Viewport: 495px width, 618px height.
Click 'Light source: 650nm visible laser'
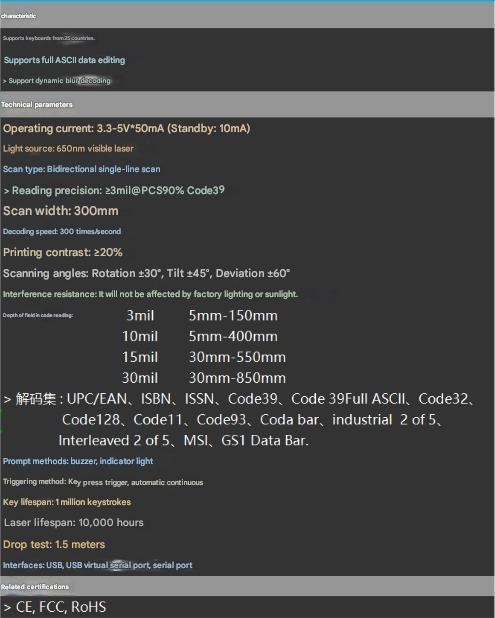click(x=68, y=149)
